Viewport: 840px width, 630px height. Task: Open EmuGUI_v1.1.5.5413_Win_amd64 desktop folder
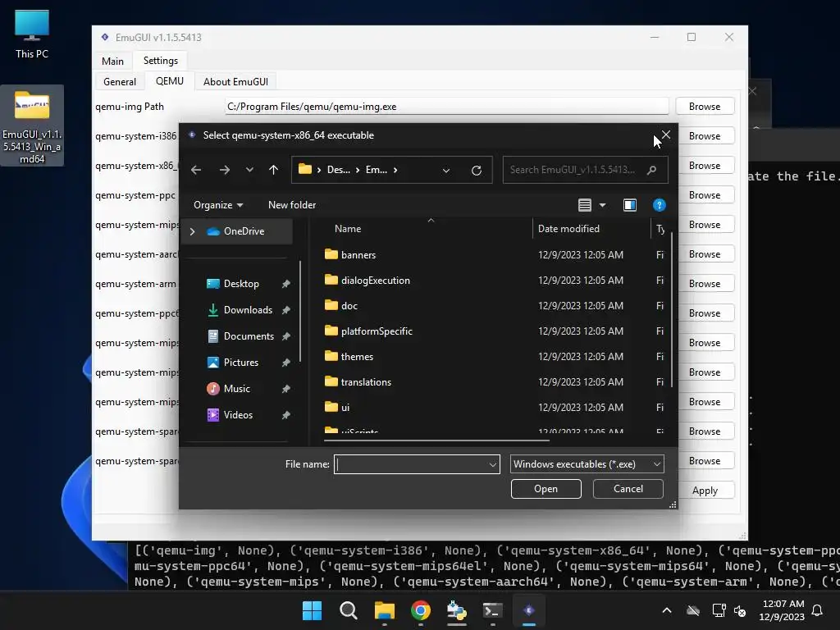point(32,126)
